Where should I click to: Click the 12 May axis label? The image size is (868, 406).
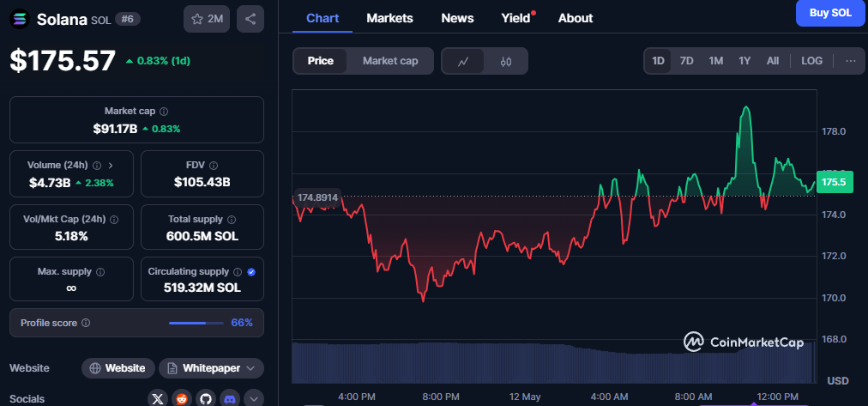[525, 397]
